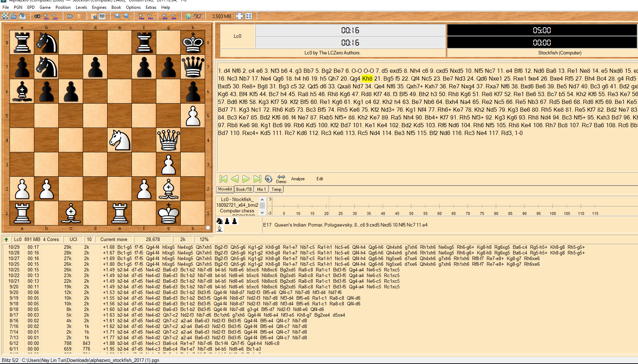This screenshot has width=638, height=364.
Task: Open the Extras menu
Action: click(151, 7)
